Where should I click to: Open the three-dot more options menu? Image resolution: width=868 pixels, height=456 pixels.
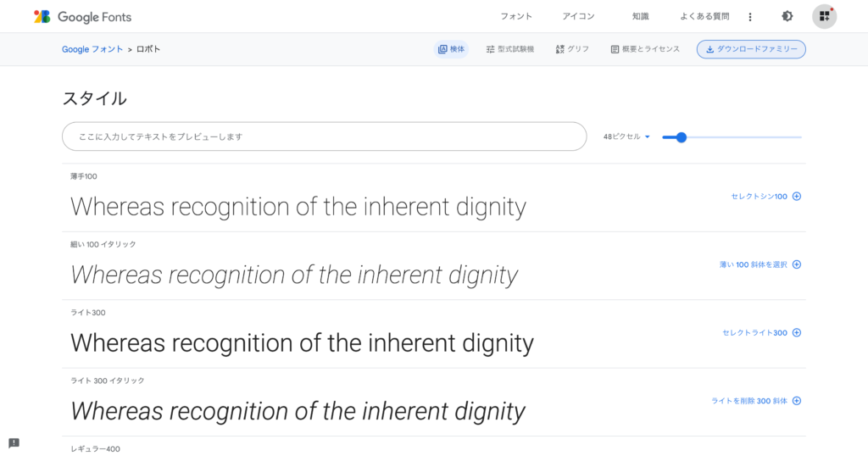pos(750,16)
